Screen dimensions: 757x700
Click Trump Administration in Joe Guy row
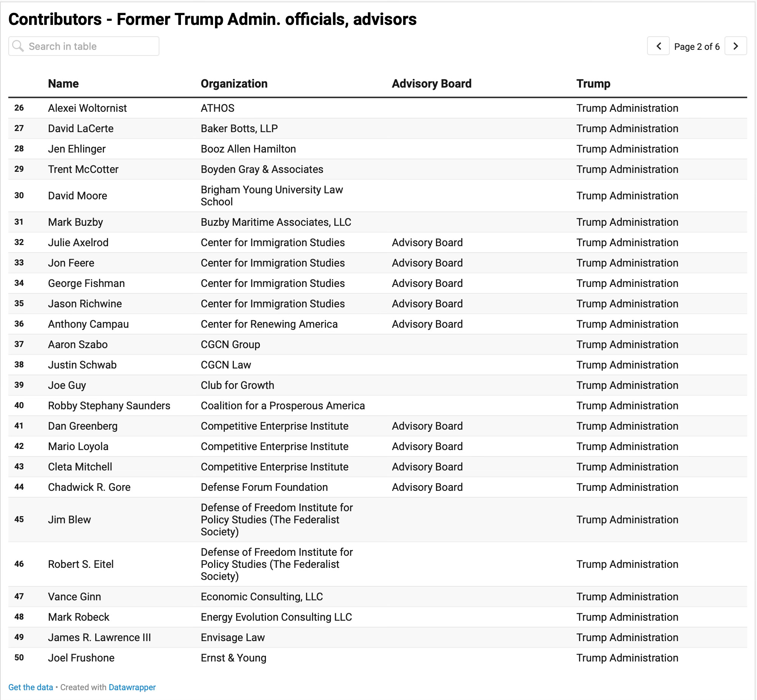(x=627, y=385)
